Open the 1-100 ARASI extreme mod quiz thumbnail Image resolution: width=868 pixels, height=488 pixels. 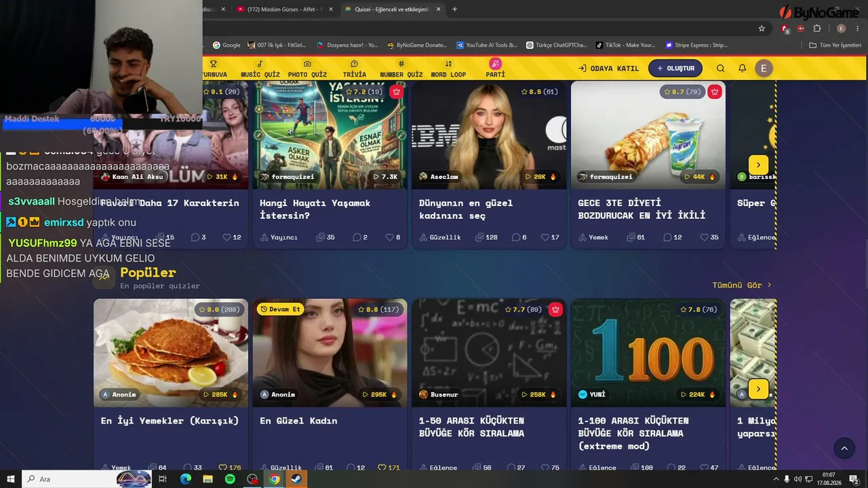[648, 353]
